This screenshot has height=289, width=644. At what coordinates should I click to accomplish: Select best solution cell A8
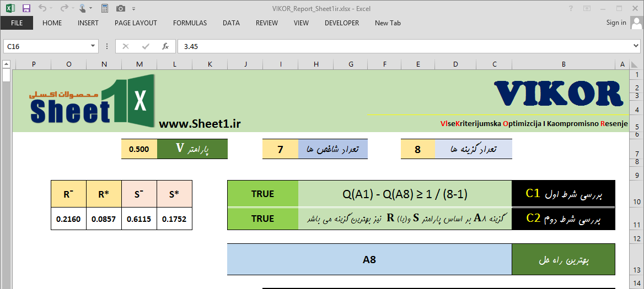pos(369,259)
